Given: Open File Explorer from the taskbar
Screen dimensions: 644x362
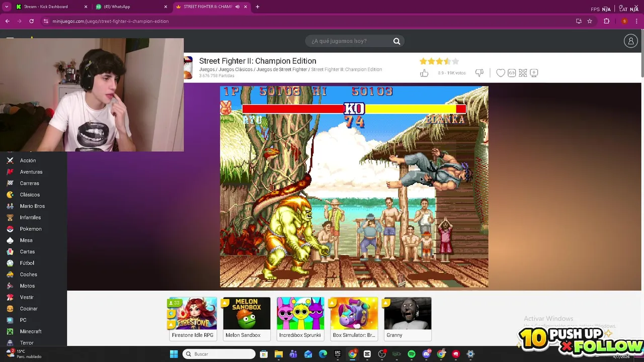Looking at the screenshot, I should (x=278, y=354).
